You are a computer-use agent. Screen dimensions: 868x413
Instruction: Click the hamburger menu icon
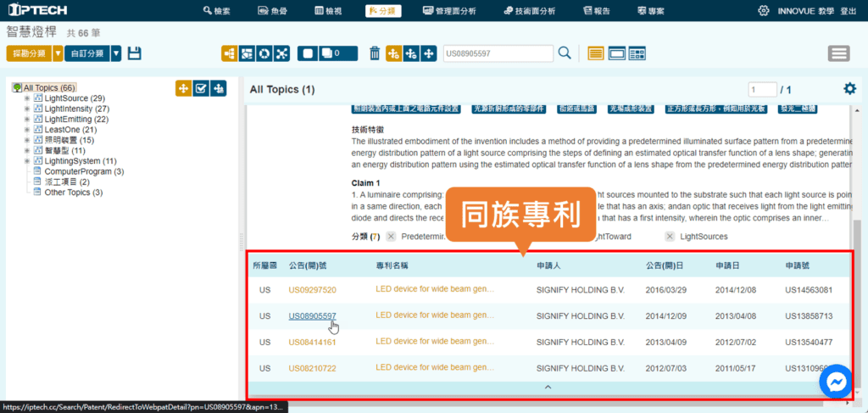click(x=839, y=53)
